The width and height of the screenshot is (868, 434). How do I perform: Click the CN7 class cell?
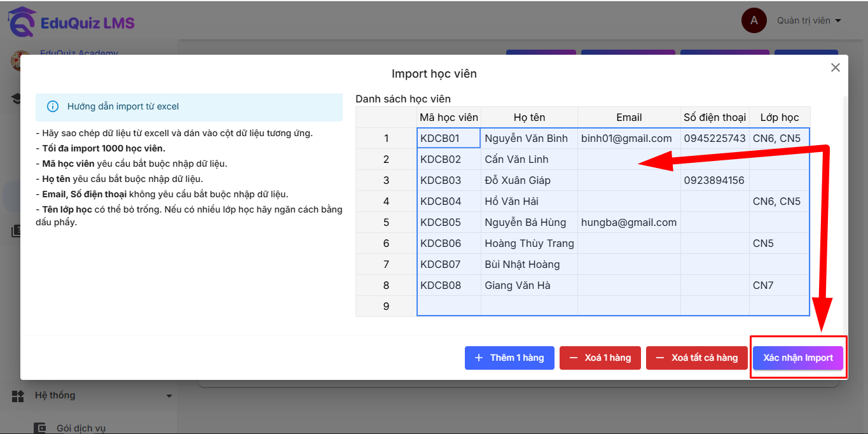[780, 285]
